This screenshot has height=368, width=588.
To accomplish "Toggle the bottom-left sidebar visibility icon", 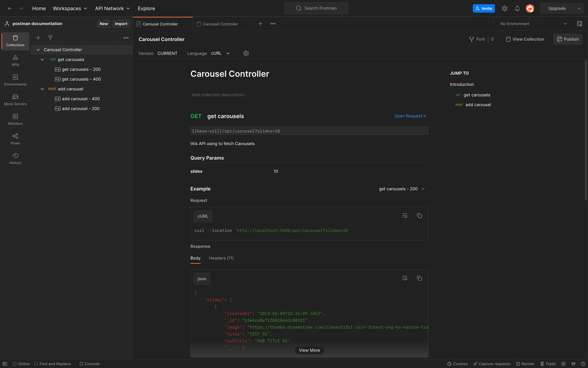I will point(5,364).
